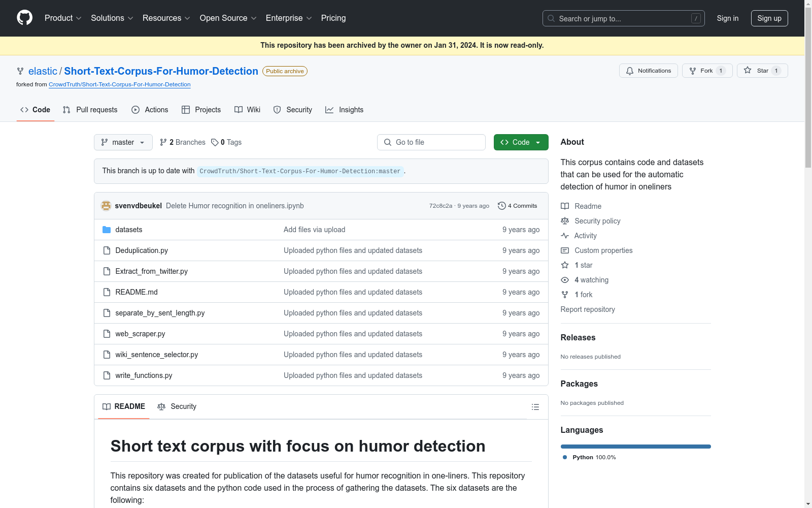Open the separate_by_sent_length.py file
Viewport: 812px width, 508px height.
[x=160, y=313]
